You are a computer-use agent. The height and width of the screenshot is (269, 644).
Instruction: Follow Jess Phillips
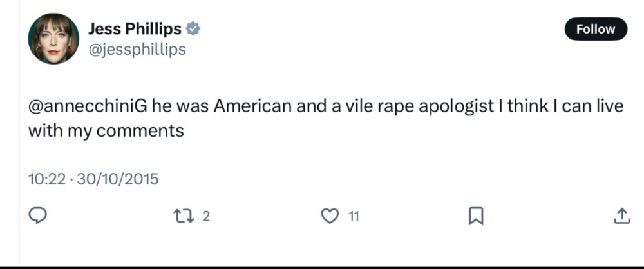point(595,29)
